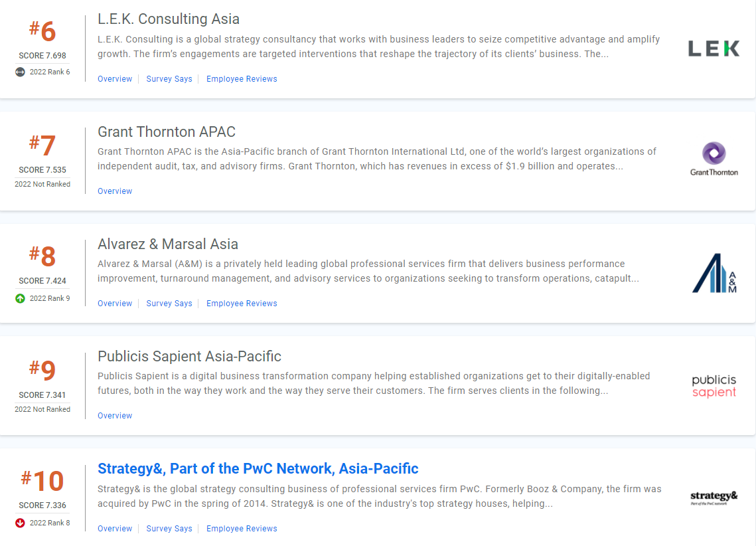Select 2022 Rank 6 text
756x546 pixels.
[x=50, y=72]
